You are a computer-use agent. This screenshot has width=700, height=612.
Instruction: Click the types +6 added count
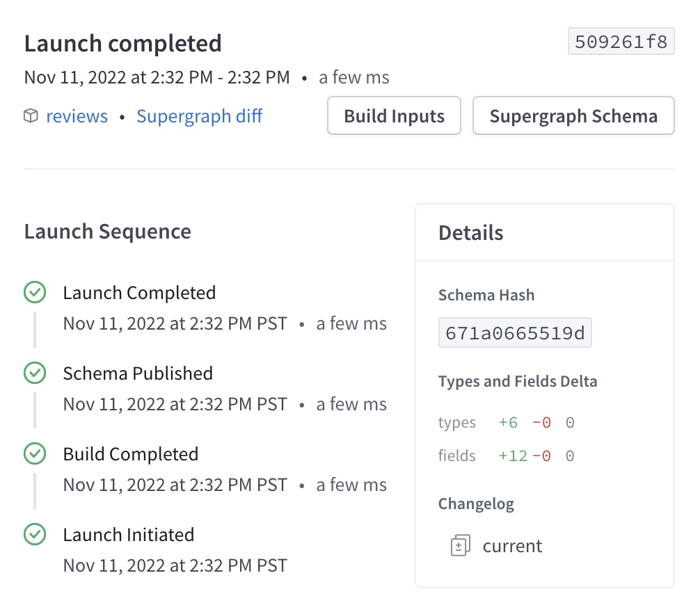[x=509, y=423]
